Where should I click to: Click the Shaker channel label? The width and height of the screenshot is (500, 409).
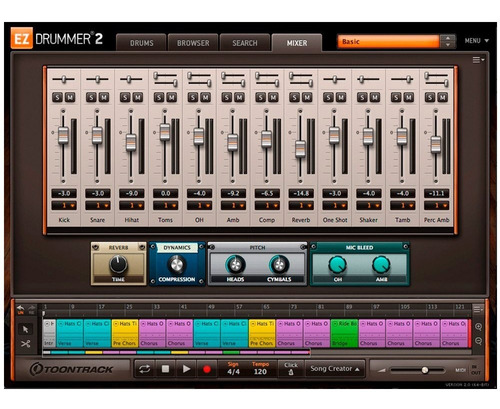(x=369, y=220)
